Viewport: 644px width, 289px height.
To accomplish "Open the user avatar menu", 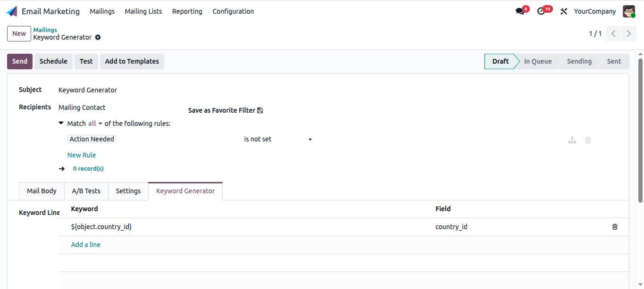I will pos(629,11).
